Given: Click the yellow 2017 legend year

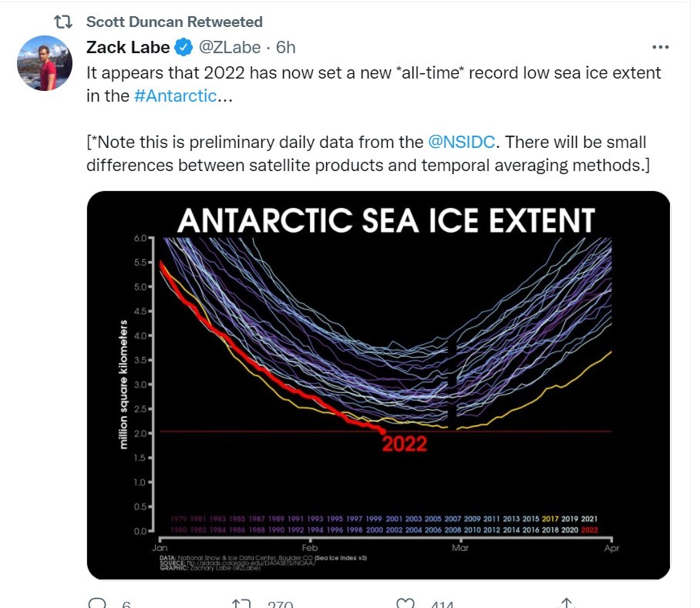Looking at the screenshot, I should [550, 519].
